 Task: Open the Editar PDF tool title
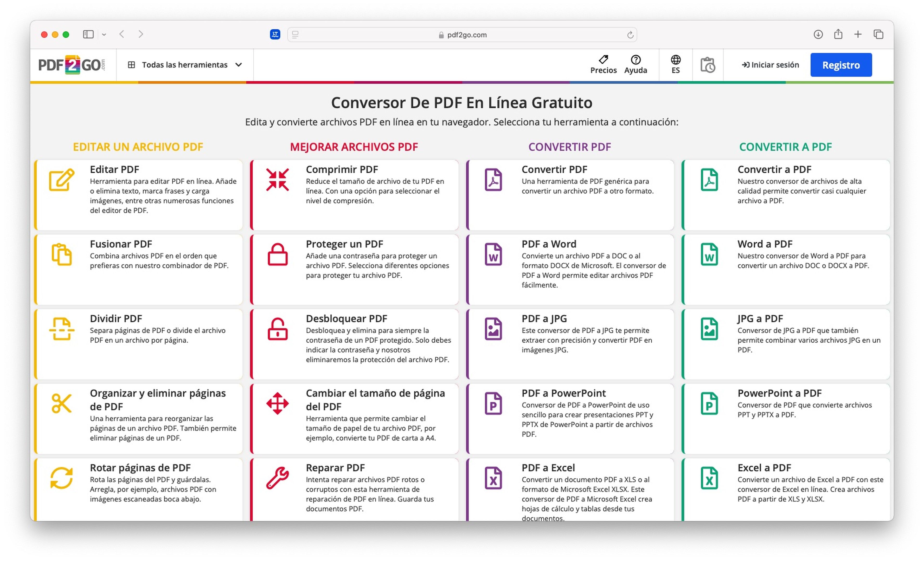(114, 169)
